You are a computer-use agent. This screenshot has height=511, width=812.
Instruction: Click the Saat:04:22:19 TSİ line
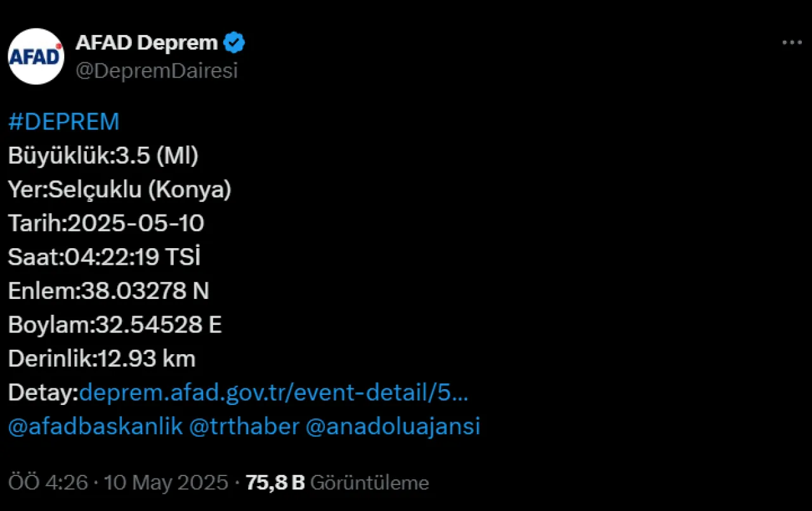(105, 257)
